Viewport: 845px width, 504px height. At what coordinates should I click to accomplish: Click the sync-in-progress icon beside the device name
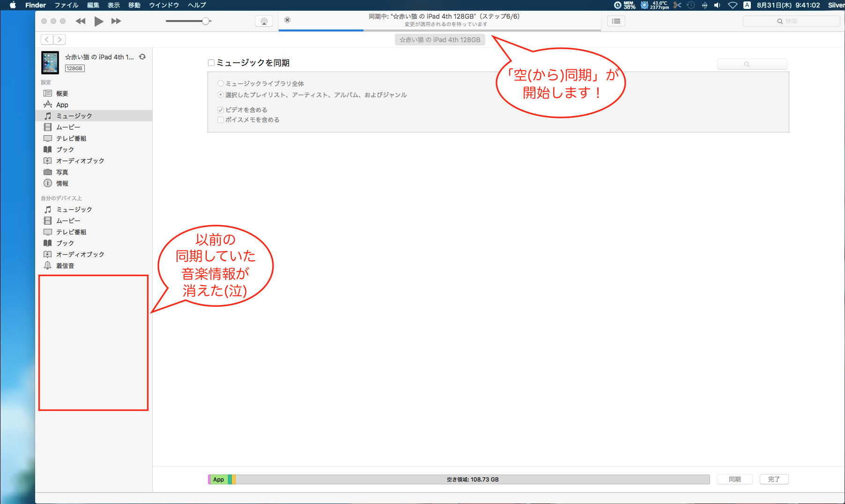142,57
